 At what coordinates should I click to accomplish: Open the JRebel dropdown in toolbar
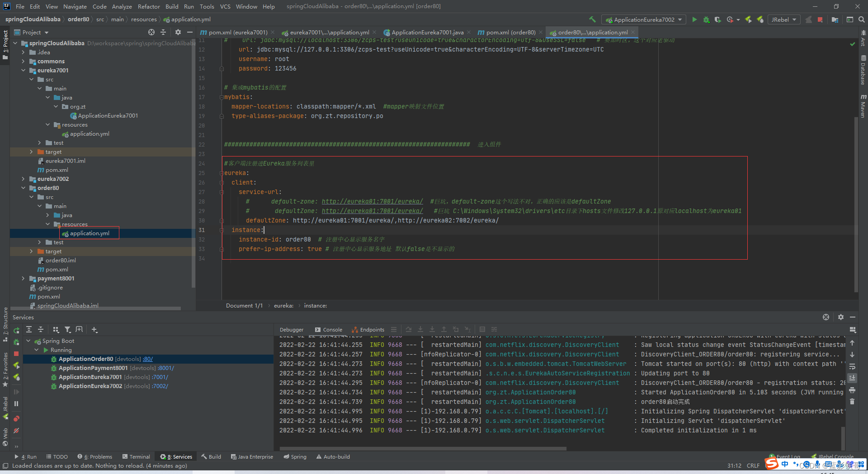(x=784, y=19)
